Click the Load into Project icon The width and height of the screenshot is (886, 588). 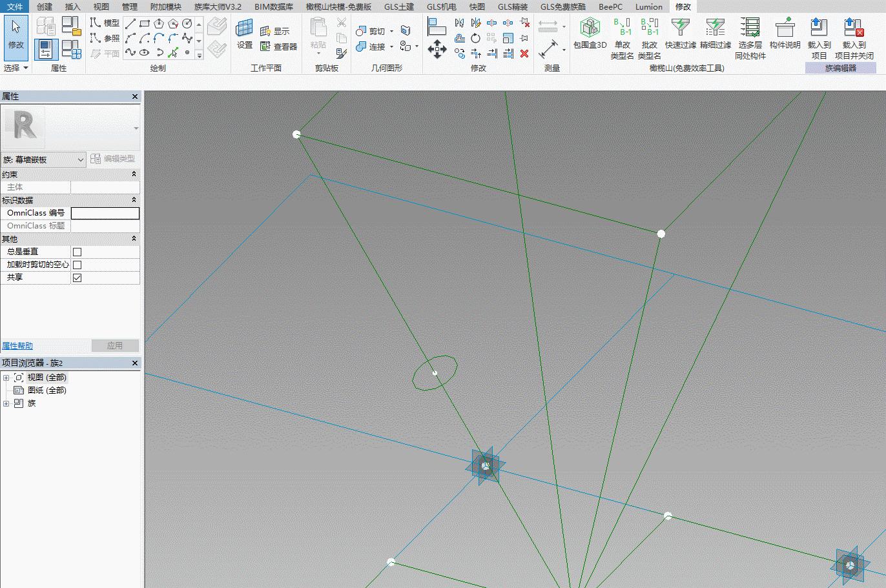point(819,28)
